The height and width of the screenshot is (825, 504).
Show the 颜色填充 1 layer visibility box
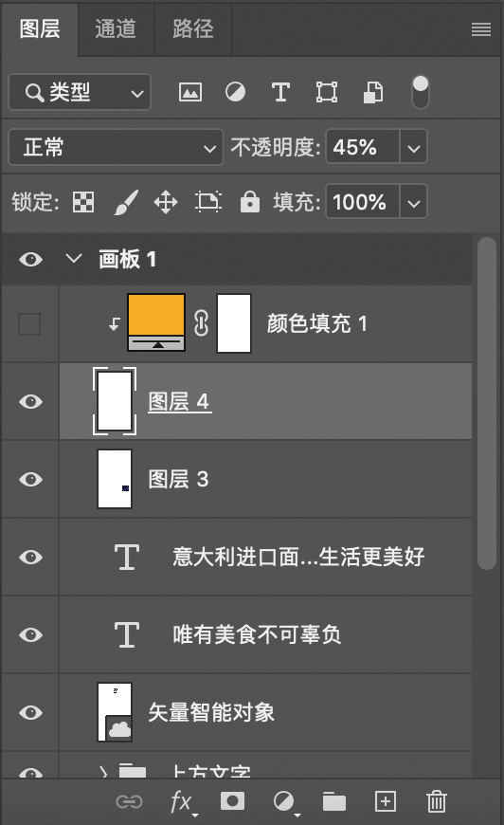point(29,324)
